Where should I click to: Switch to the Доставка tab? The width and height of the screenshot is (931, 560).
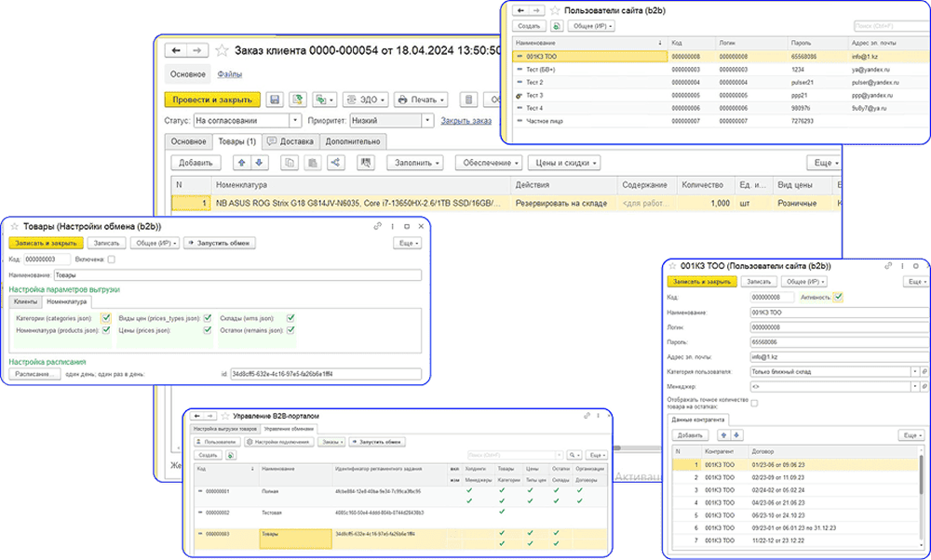(291, 141)
